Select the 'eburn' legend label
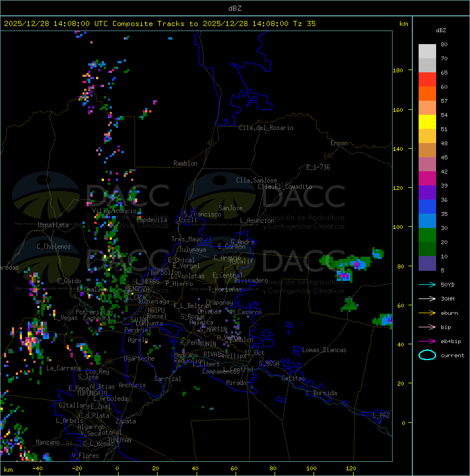The width and height of the screenshot is (470, 476). point(449,313)
